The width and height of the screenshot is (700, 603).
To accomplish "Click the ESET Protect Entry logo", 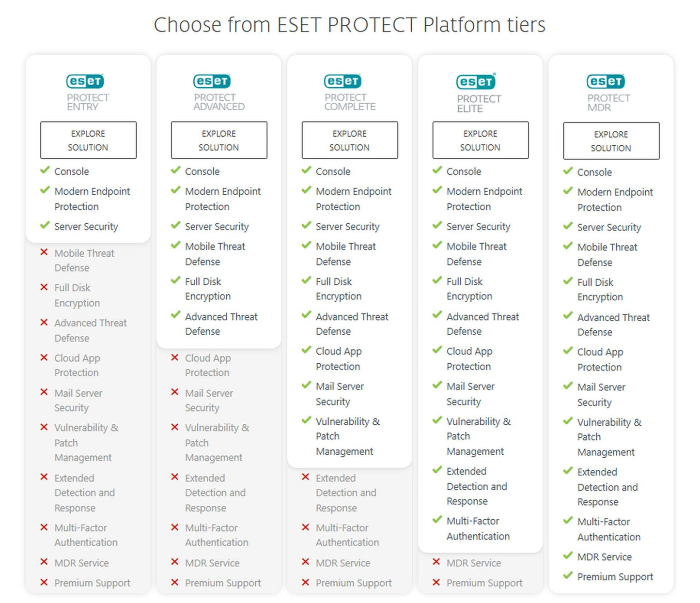I will pyautogui.click(x=87, y=92).
